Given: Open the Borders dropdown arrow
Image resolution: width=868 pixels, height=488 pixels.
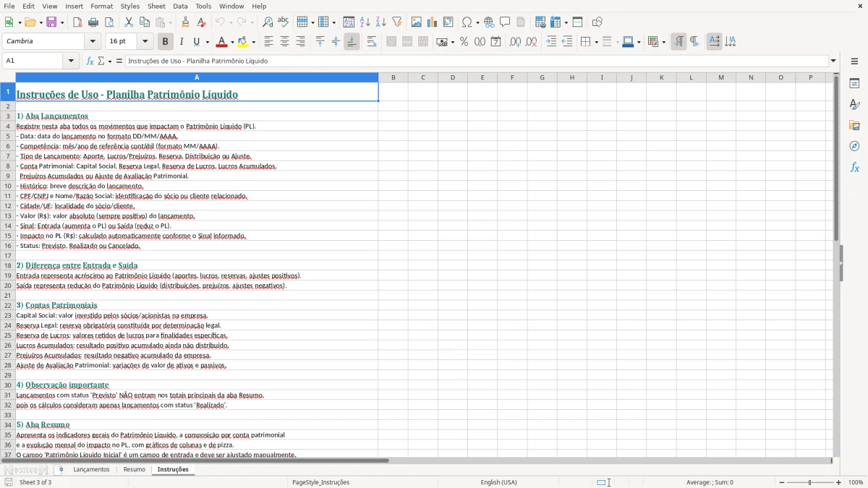Looking at the screenshot, I should click(x=595, y=42).
